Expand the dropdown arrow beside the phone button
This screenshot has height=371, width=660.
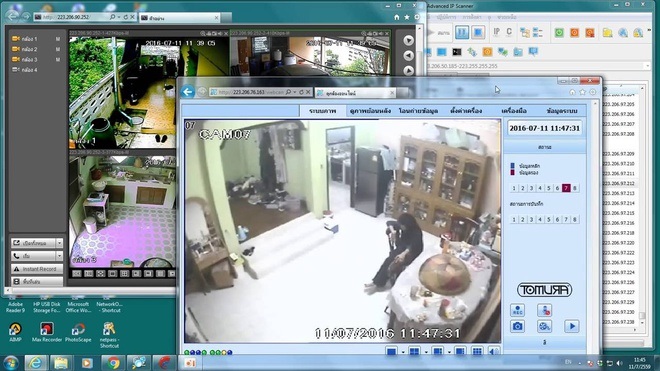coord(59,256)
